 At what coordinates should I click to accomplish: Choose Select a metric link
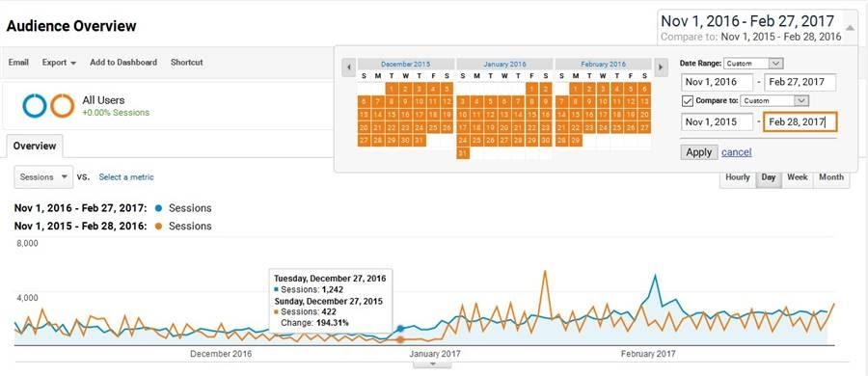[126, 177]
